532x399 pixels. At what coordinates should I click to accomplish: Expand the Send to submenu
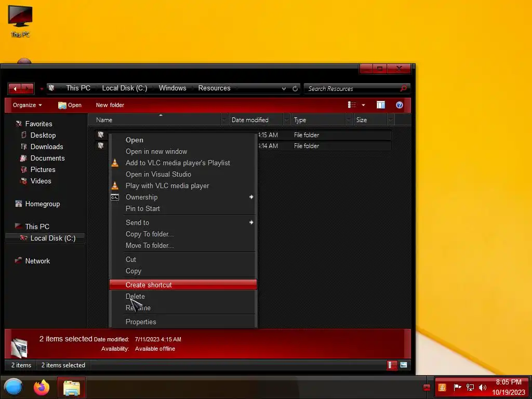183,222
